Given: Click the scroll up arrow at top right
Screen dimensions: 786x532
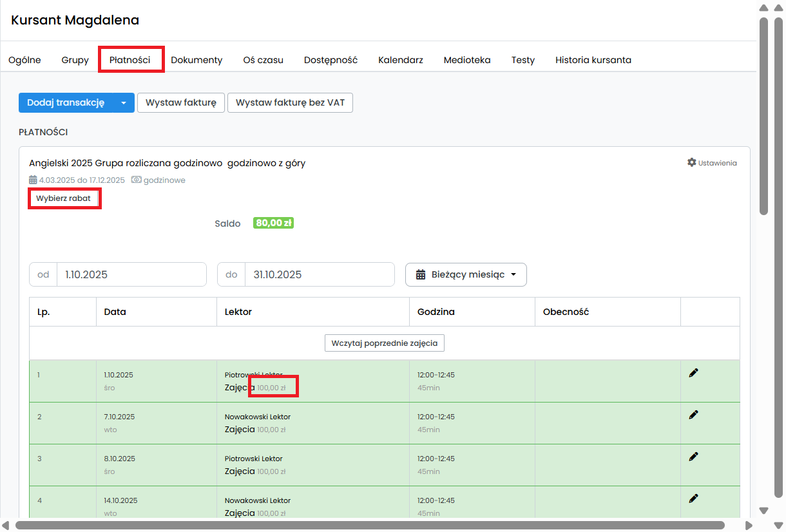Looking at the screenshot, I should [763, 8].
